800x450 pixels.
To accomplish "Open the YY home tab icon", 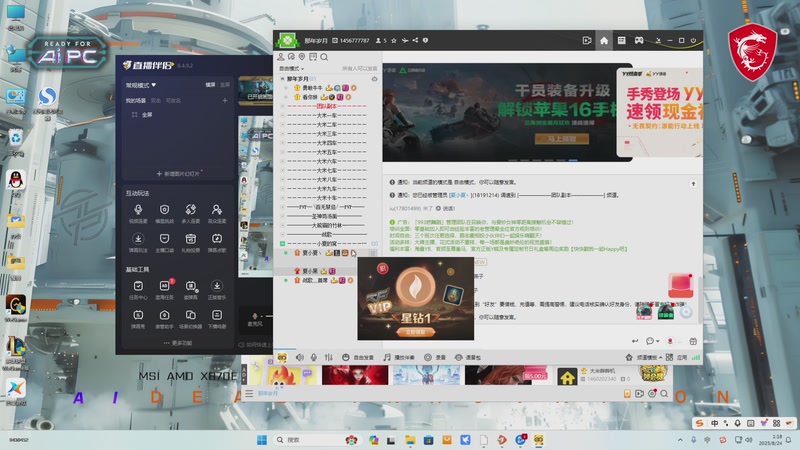I will point(604,41).
